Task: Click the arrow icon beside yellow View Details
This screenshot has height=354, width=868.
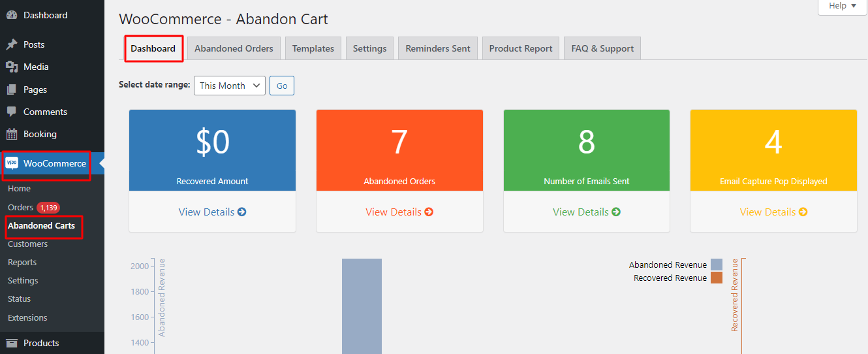Action: click(x=803, y=212)
